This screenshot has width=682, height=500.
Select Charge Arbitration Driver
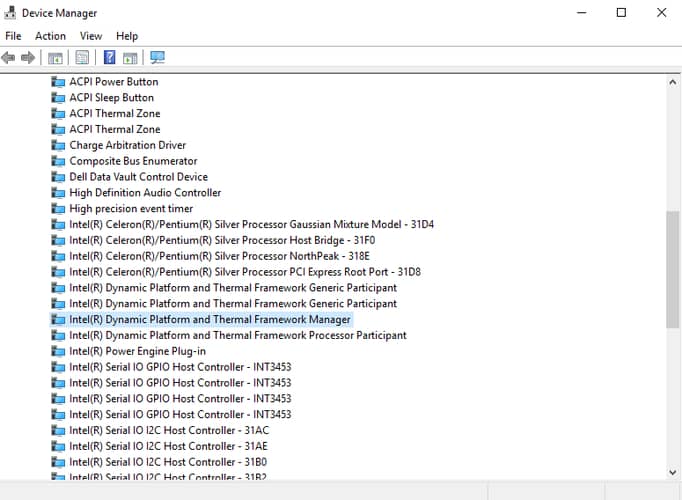[x=127, y=145]
